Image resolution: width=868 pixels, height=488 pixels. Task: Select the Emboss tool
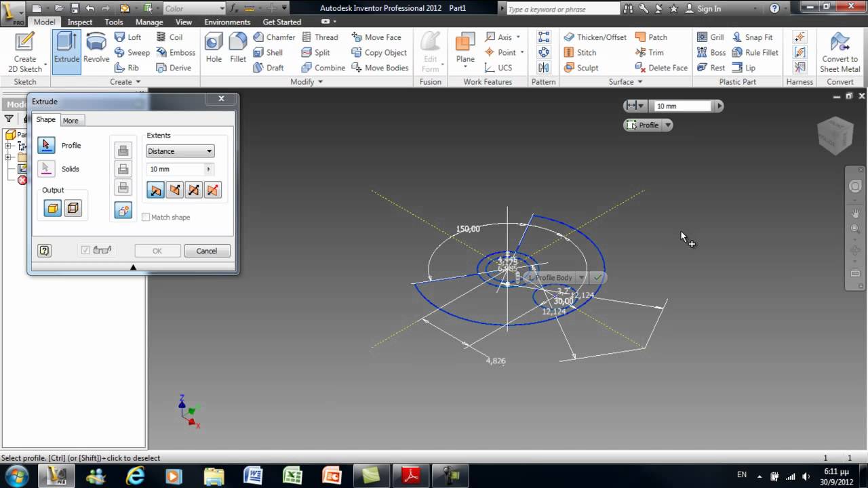point(175,52)
